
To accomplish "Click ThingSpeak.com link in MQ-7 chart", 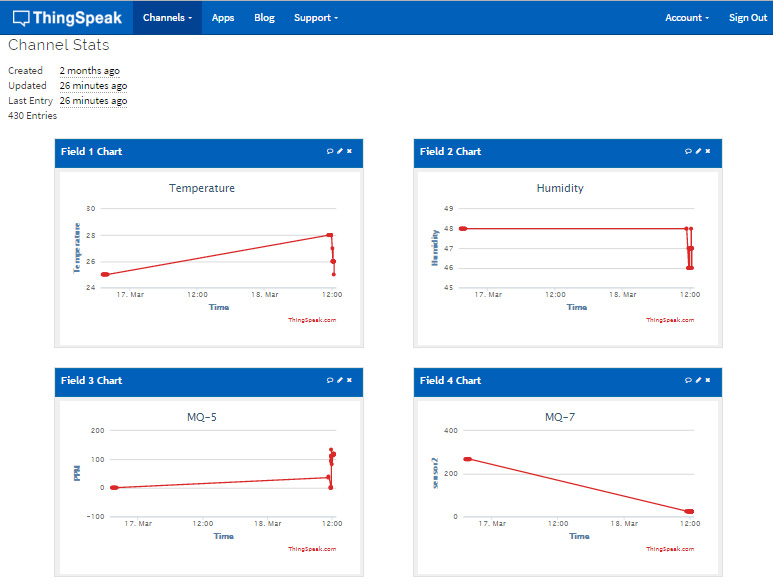I will pyautogui.click(x=670, y=549).
